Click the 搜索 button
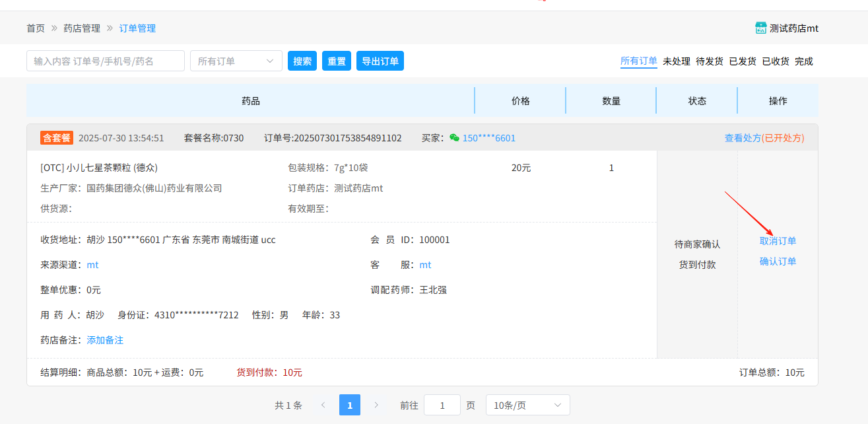Image resolution: width=868 pixels, height=424 pixels. click(302, 61)
